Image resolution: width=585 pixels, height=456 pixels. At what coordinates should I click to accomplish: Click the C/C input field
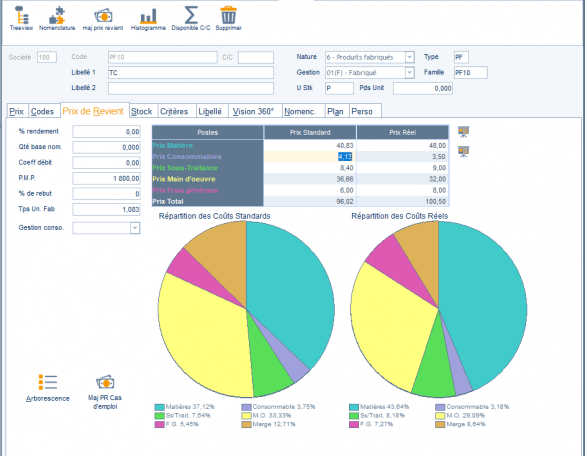coord(256,57)
